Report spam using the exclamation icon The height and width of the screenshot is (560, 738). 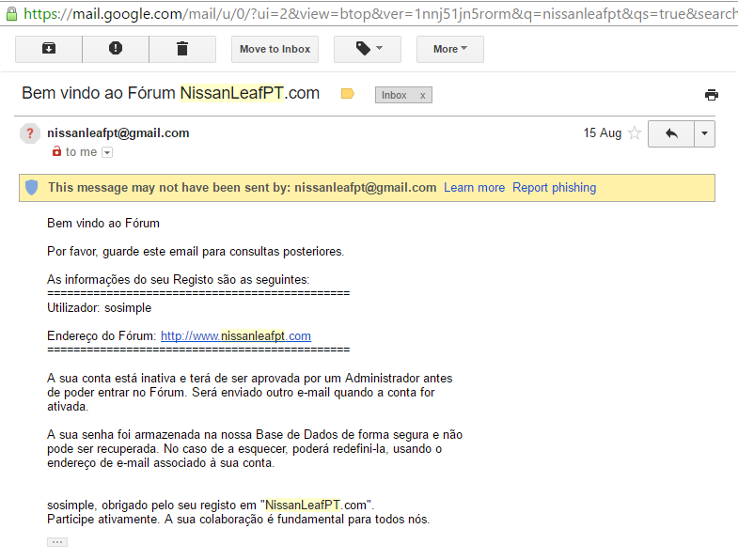click(116, 49)
